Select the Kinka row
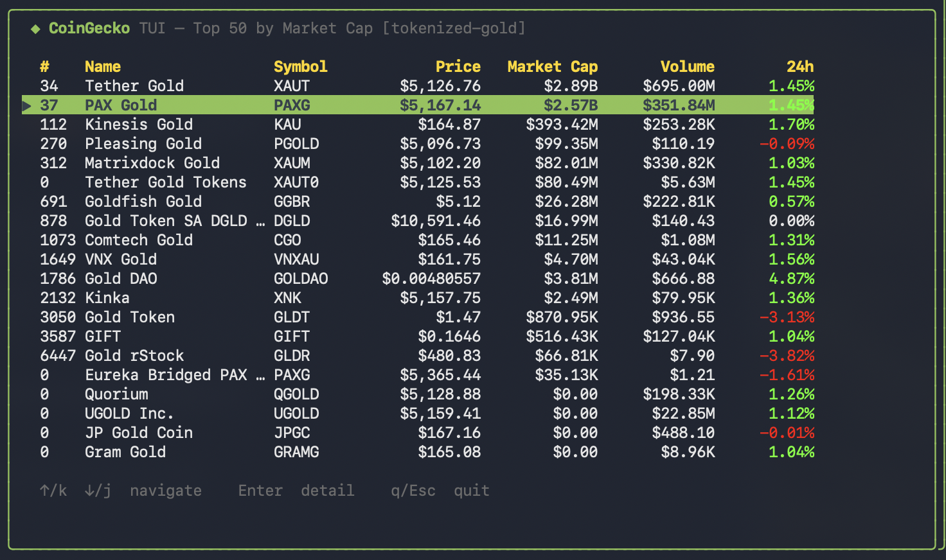The image size is (946, 560). 418,298
